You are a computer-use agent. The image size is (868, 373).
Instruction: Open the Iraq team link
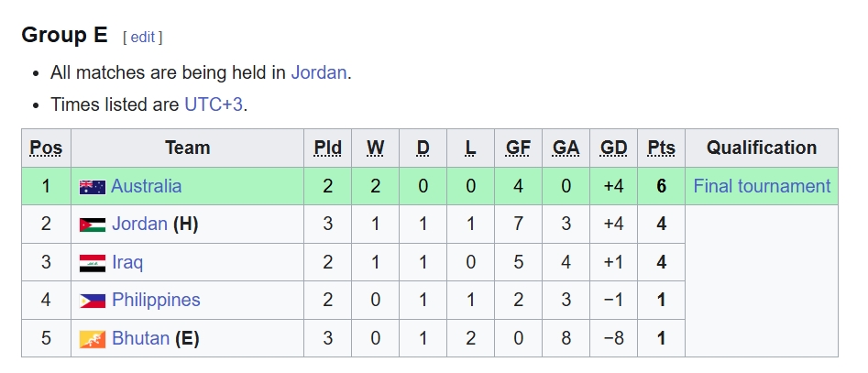(127, 262)
